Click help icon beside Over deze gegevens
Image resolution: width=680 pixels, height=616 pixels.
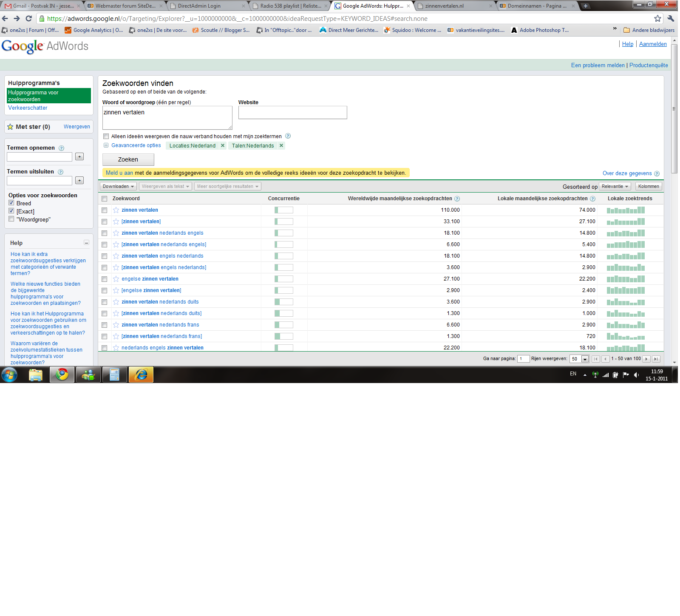point(657,173)
